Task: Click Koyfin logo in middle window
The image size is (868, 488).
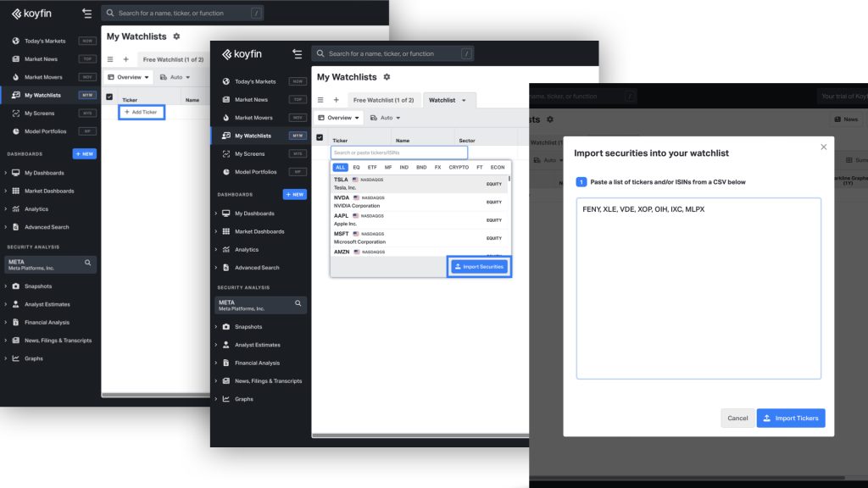Action: tap(242, 54)
